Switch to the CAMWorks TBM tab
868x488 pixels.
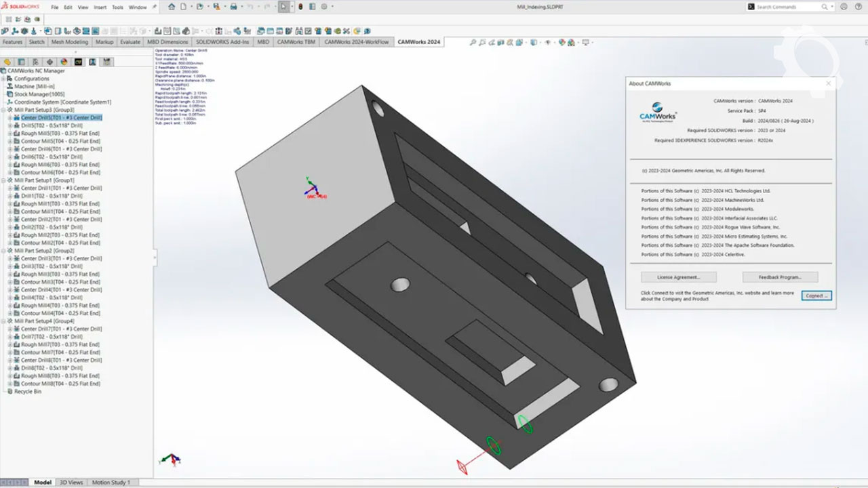(296, 42)
